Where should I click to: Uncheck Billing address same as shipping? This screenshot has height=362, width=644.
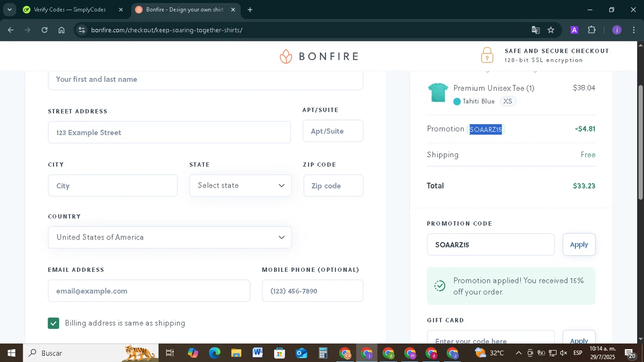(x=53, y=323)
